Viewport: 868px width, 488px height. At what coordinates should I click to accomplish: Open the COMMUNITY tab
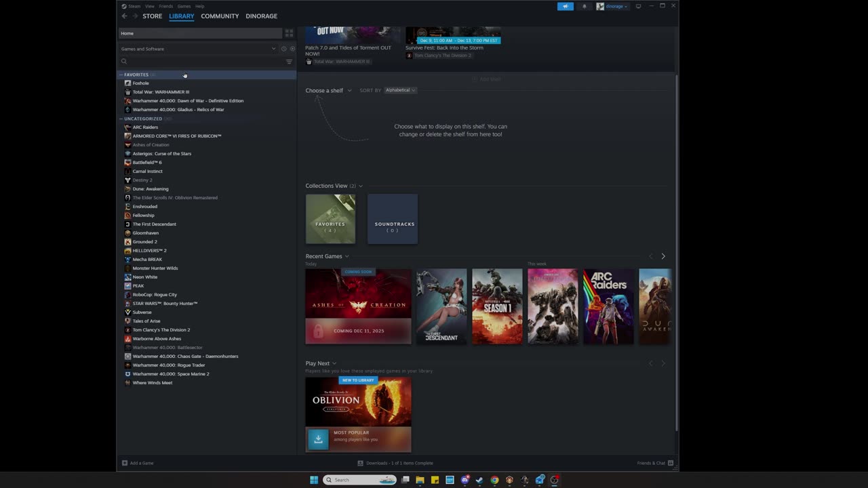tap(220, 16)
